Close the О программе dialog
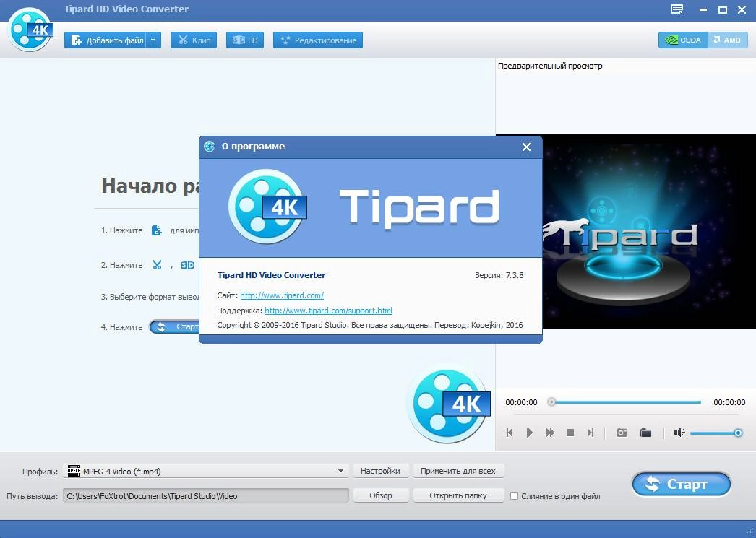The image size is (756, 538). pos(526,147)
